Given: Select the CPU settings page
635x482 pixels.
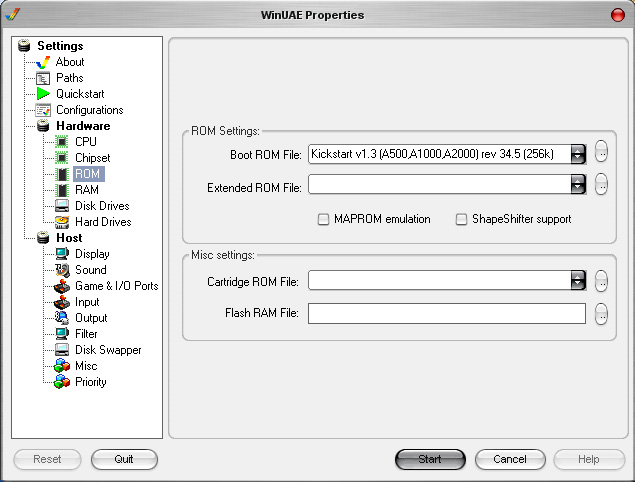Looking at the screenshot, I should click(86, 142).
